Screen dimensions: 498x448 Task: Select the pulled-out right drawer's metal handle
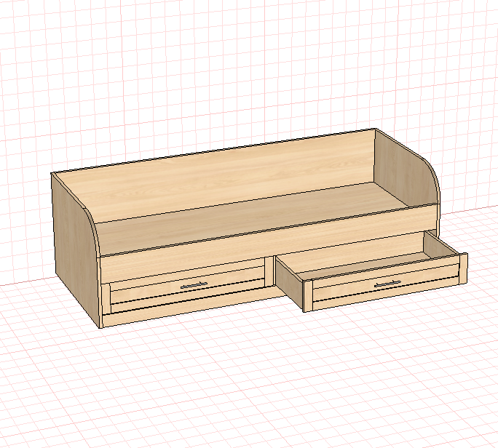click(x=387, y=284)
